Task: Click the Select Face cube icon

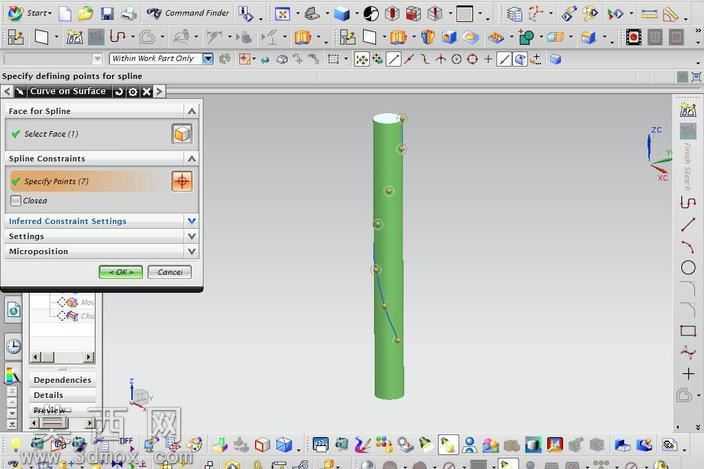Action: tap(182, 134)
